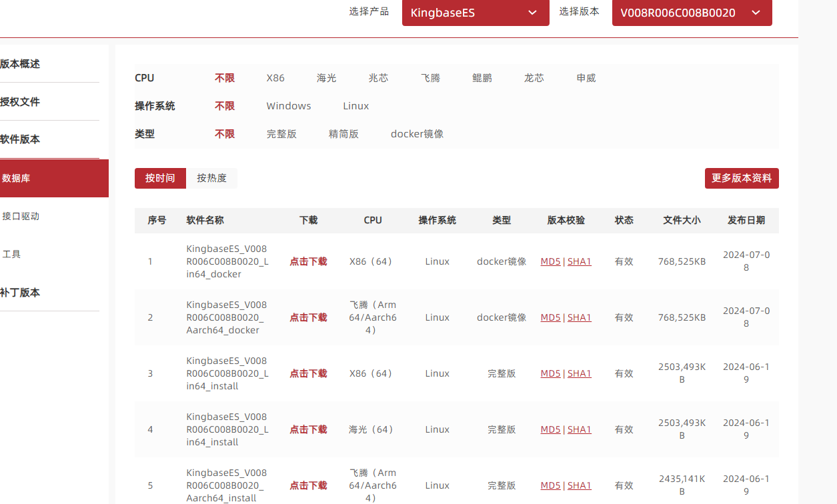Click the 序号 column header
The width and height of the screenshot is (837, 504).
pyautogui.click(x=157, y=220)
